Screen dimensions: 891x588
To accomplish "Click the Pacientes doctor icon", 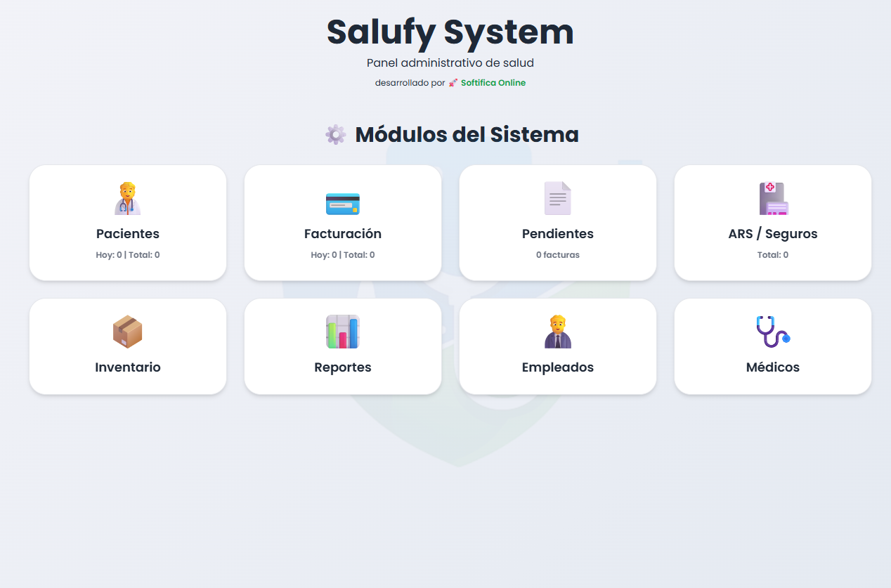I will [x=127, y=200].
